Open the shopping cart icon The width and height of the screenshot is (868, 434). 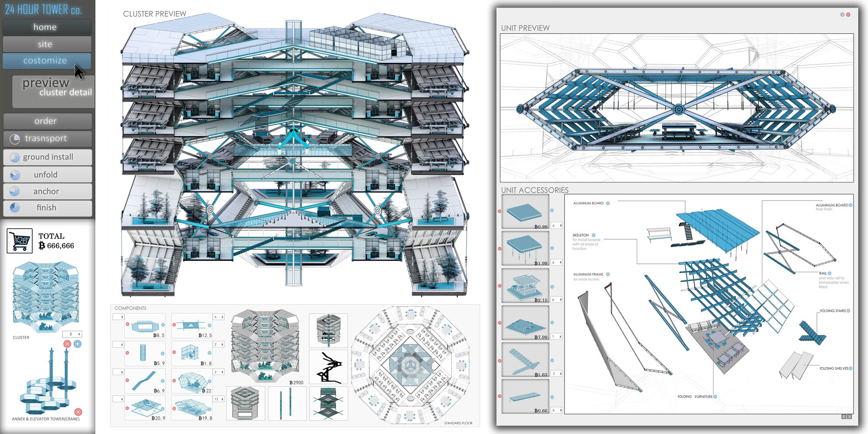(x=20, y=241)
